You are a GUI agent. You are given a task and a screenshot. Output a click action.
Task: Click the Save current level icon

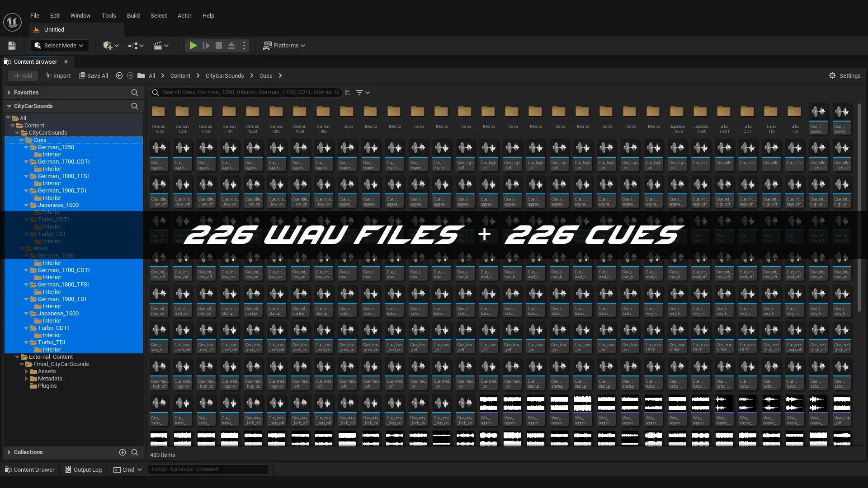12,46
